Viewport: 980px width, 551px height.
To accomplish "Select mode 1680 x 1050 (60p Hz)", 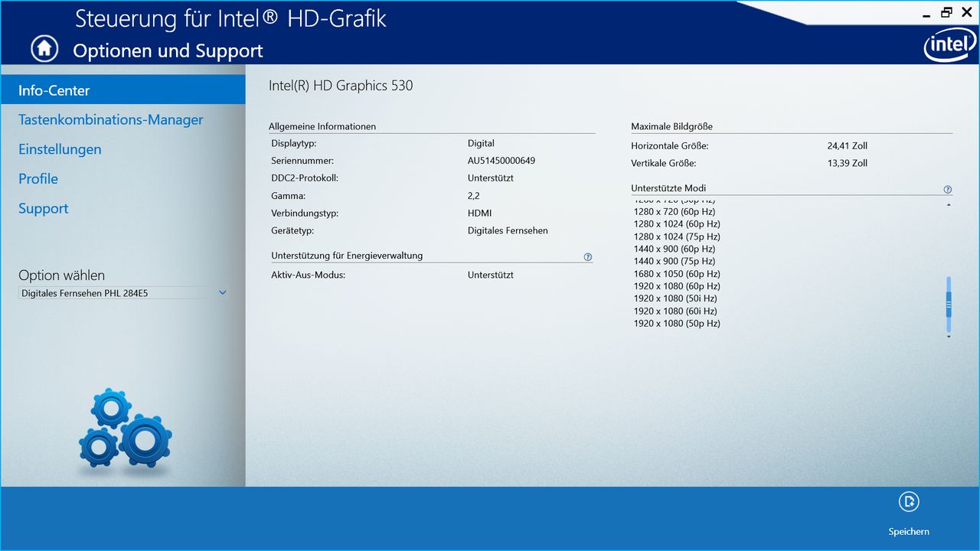I will coord(677,274).
